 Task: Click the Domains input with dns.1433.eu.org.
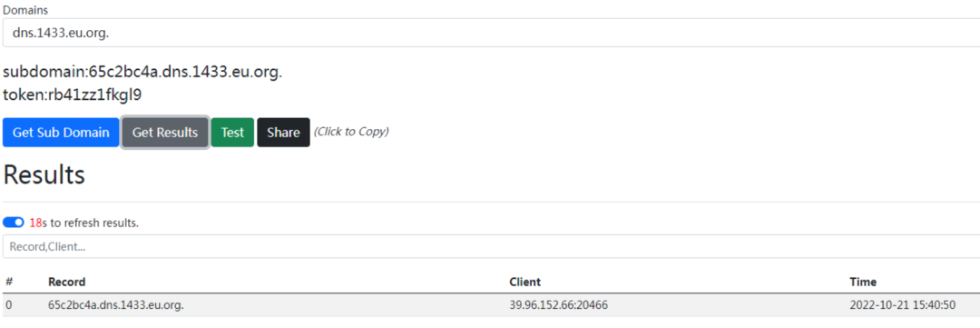point(491,33)
